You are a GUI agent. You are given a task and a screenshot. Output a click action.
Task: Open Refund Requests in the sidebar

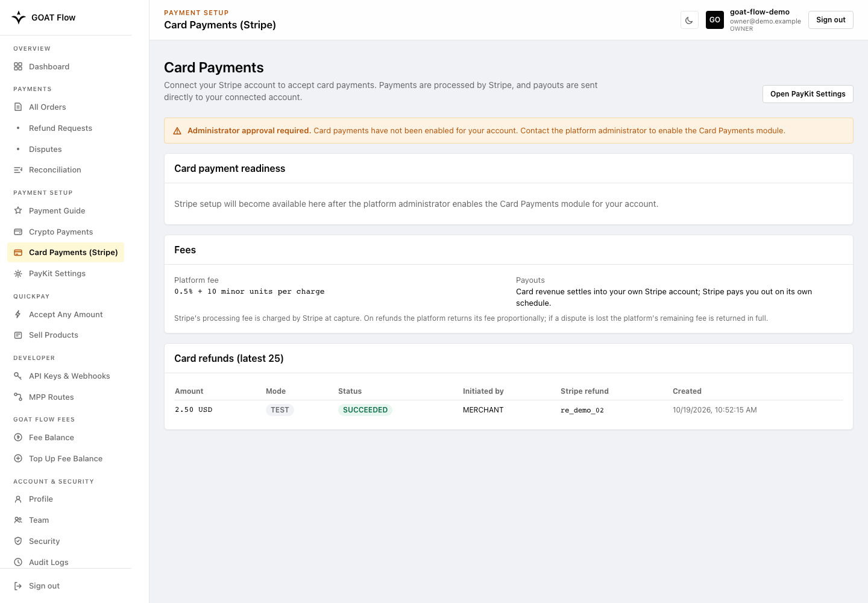pos(60,128)
